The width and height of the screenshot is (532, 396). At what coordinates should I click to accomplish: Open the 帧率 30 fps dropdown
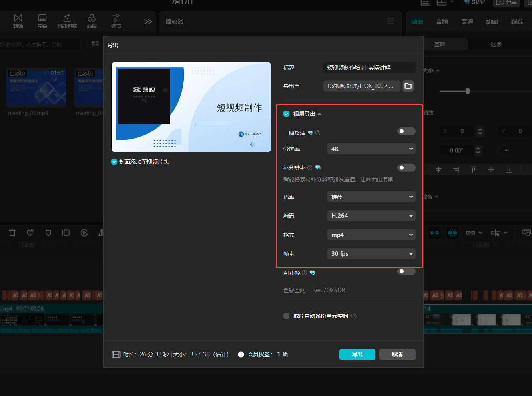coord(371,254)
